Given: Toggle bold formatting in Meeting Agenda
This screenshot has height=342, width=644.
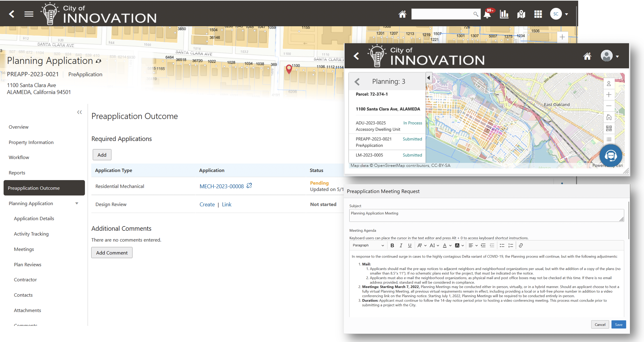Looking at the screenshot, I should click(x=392, y=245).
